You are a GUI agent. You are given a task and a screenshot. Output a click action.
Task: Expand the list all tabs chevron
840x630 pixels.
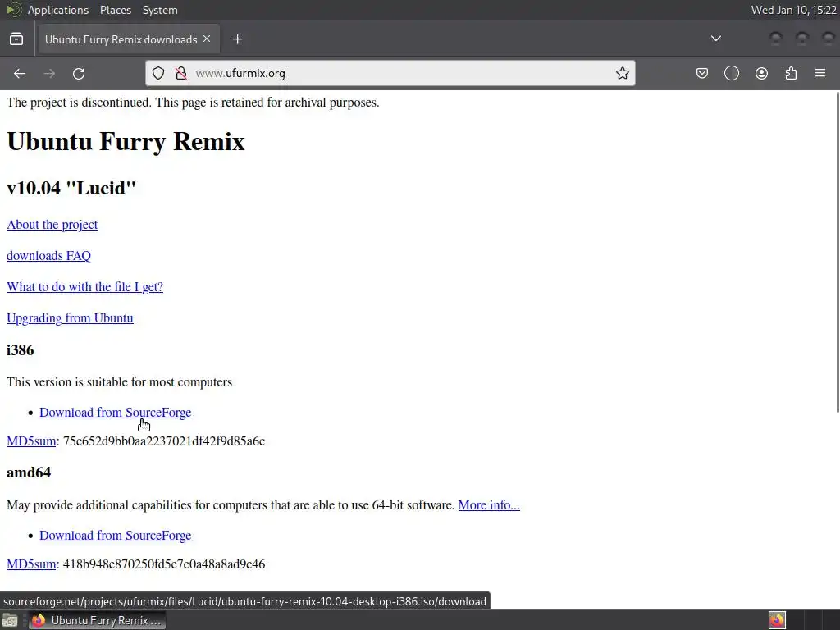715,39
